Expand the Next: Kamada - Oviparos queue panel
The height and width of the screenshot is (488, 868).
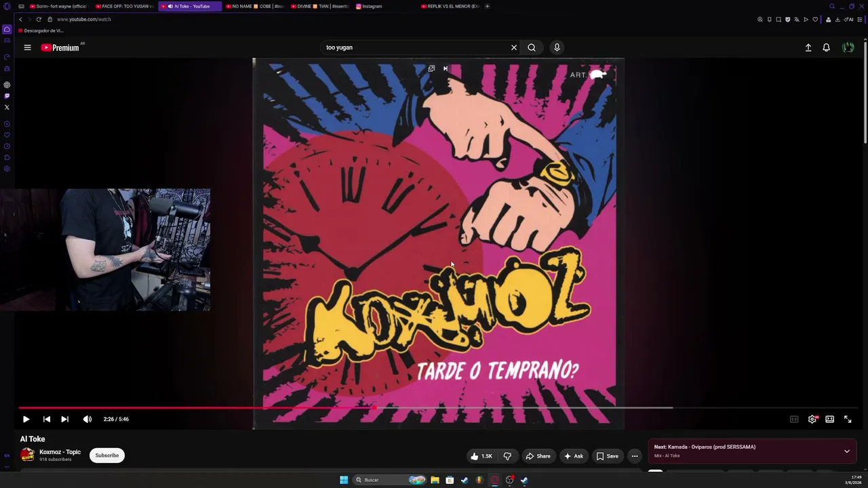tap(847, 451)
